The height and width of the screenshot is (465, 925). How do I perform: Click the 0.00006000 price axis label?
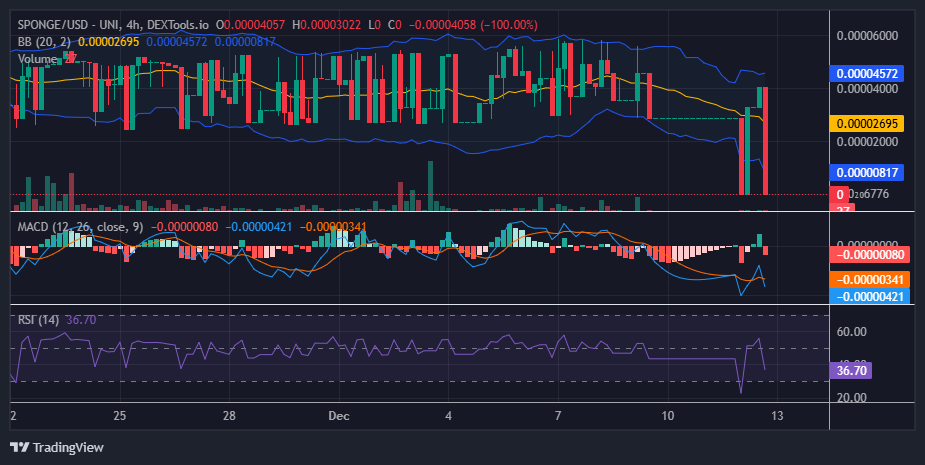coord(867,35)
